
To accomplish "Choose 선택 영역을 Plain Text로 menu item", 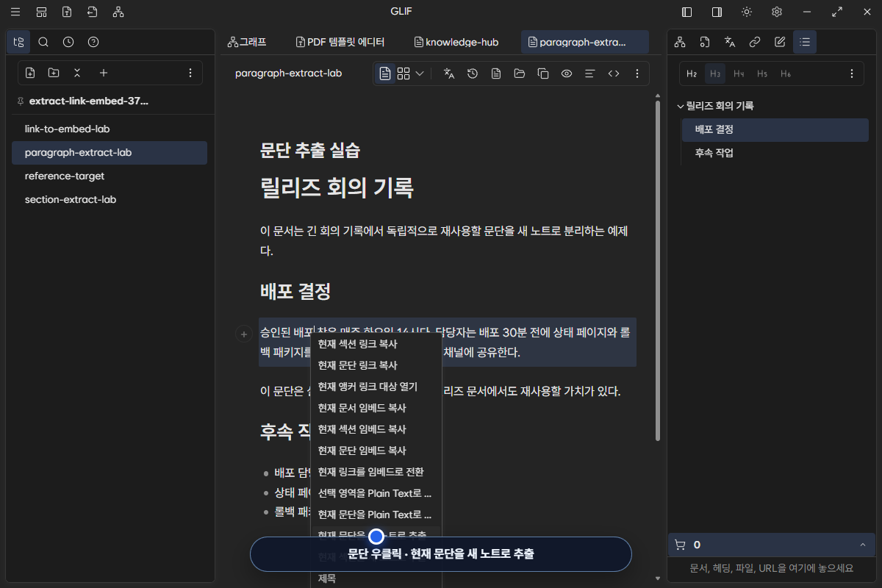I will (x=376, y=492).
